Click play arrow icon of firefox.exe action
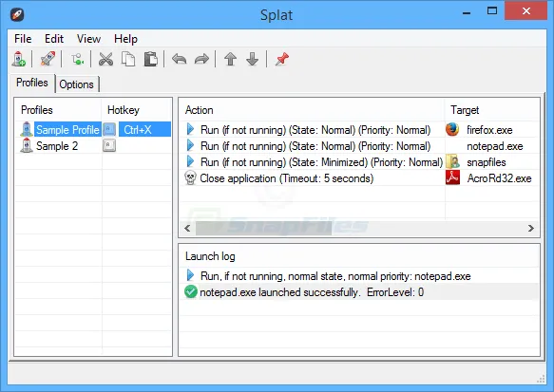Image resolution: width=554 pixels, height=392 pixels. click(x=190, y=129)
